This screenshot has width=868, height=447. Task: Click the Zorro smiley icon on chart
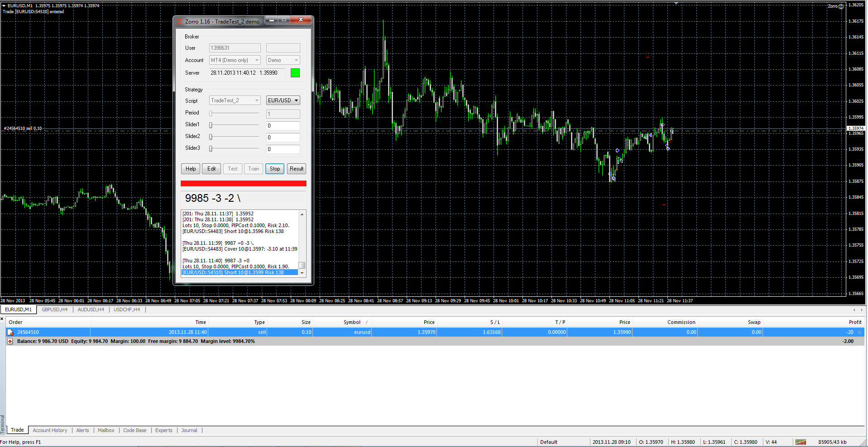coord(841,6)
